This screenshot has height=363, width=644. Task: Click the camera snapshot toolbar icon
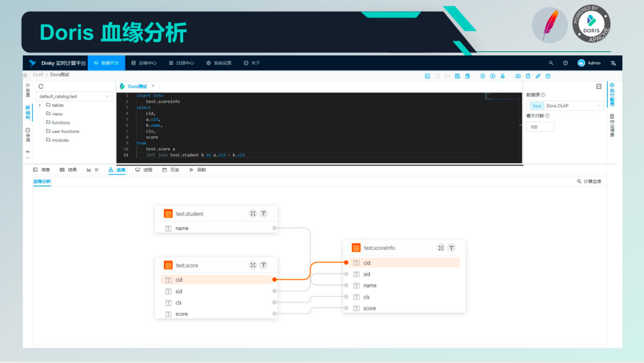coord(518,76)
